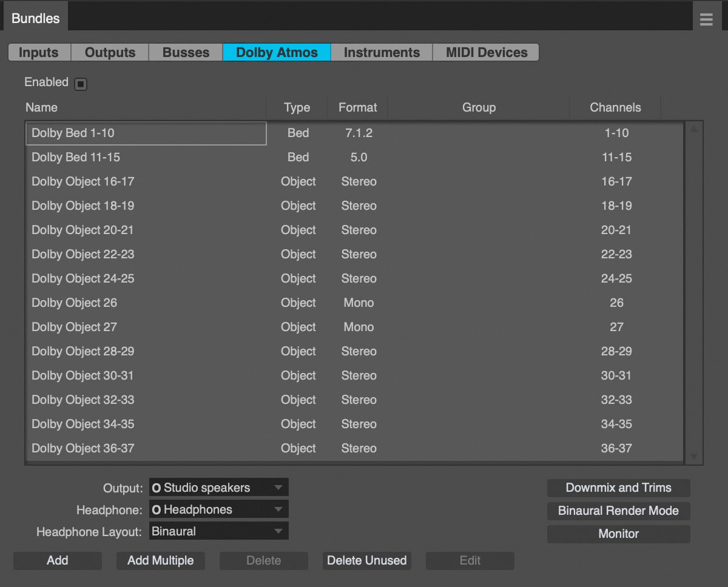Open the Output Studio speakers dropdown
The image size is (728, 587).
point(219,488)
